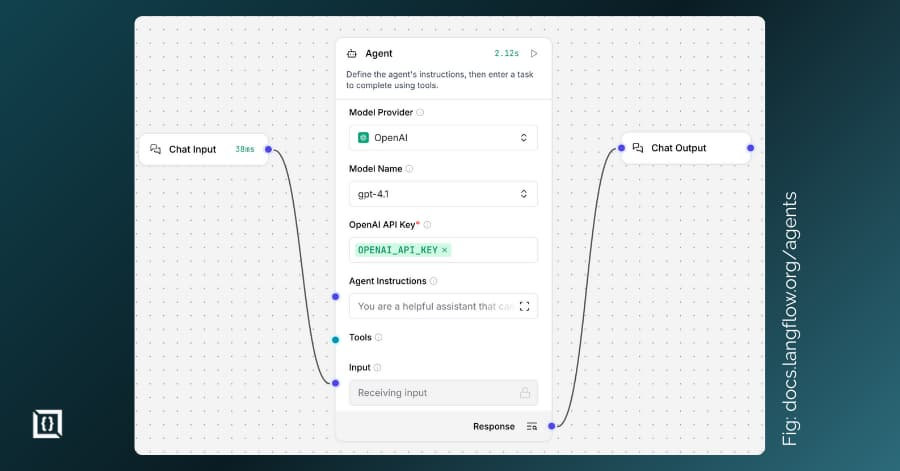
Task: Click the Model Name label
Action: [375, 169]
